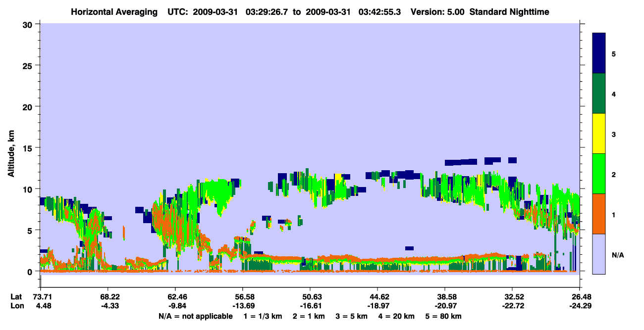
Task: Click the 15 tick on altitude axis
Action: (28, 148)
